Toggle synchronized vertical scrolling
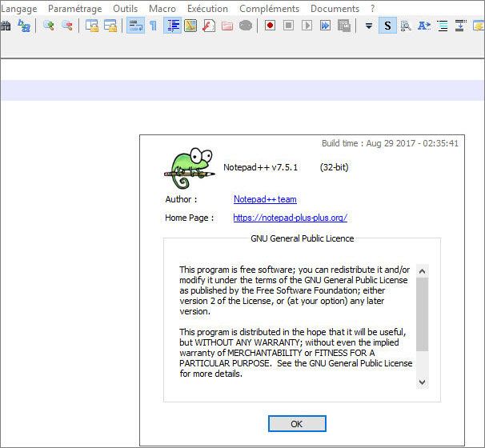Viewport: 485px width, 448px height. point(92,26)
